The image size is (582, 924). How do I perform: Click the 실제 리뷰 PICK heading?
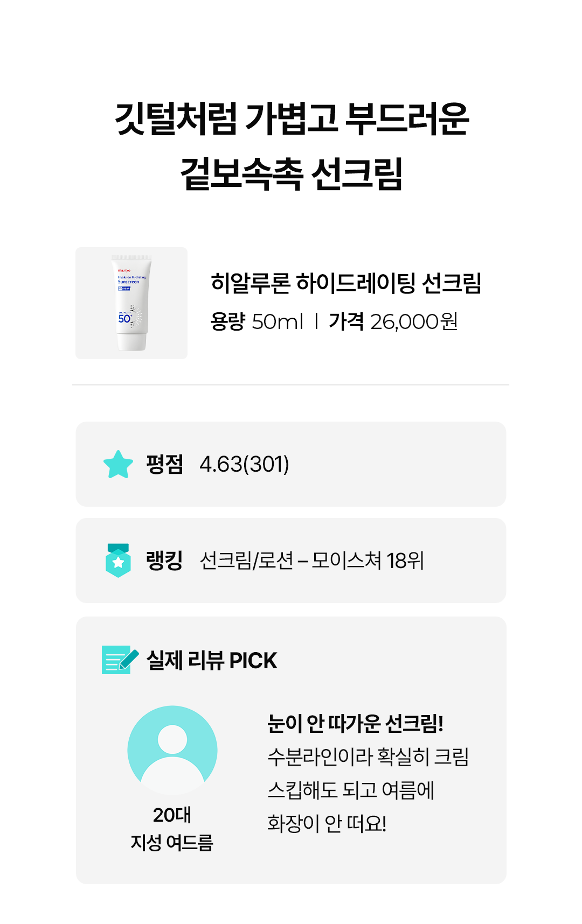(212, 660)
